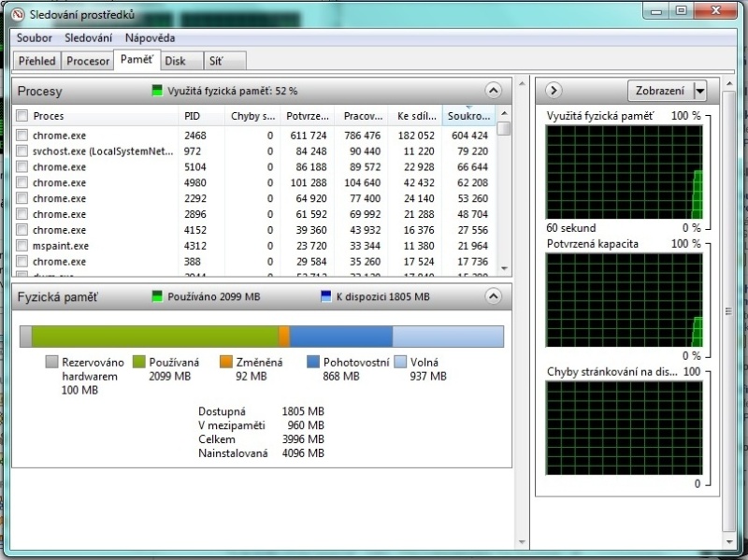Check the svchost.exe PID 972 checkbox
Image resolution: width=748 pixels, height=560 pixels.
[x=22, y=151]
